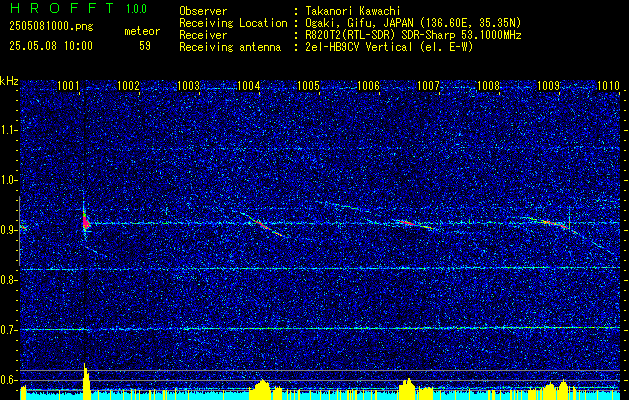Click the bright magenta meteor echo after 1001
Image resolution: width=629 pixels, height=400 pixels.
click(85, 221)
